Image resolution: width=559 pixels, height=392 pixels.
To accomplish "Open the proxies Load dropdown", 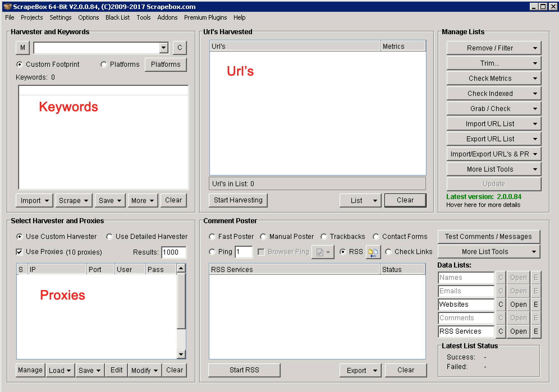I will pos(60,370).
